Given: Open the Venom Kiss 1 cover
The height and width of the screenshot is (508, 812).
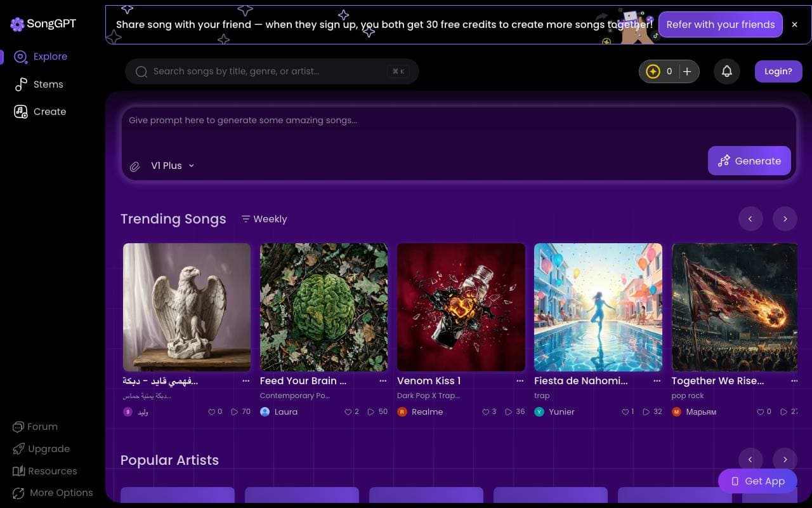Looking at the screenshot, I should (461, 307).
